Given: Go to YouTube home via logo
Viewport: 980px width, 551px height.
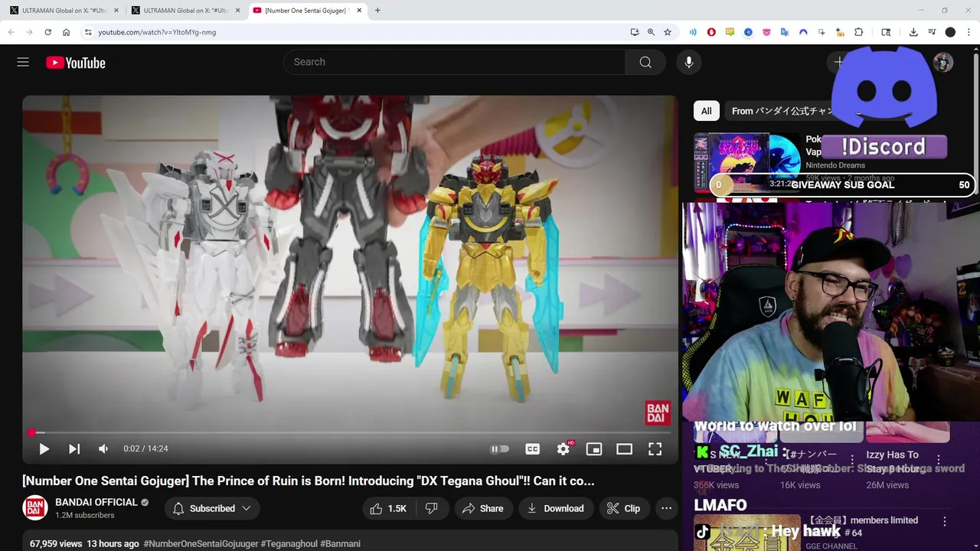Looking at the screenshot, I should coord(75,63).
